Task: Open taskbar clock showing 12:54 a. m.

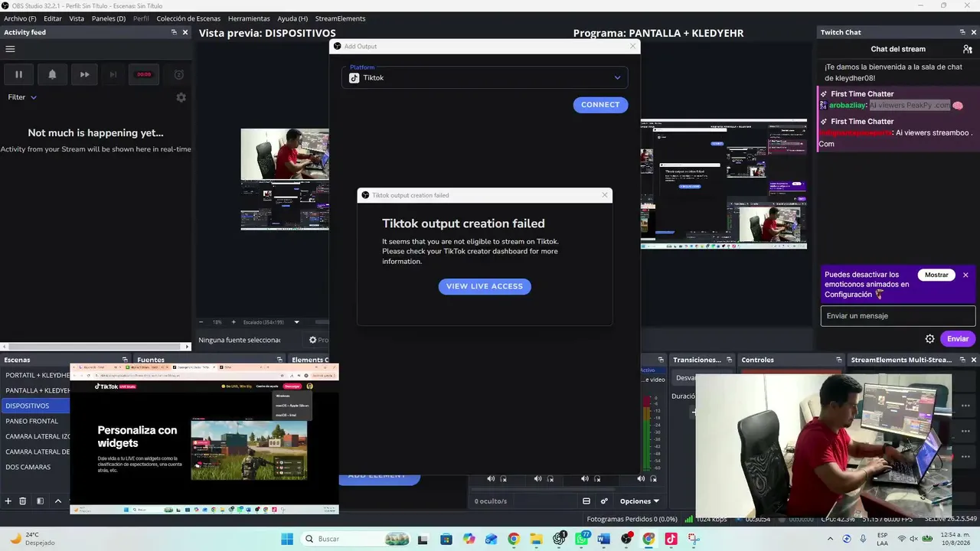Action: click(x=946, y=539)
